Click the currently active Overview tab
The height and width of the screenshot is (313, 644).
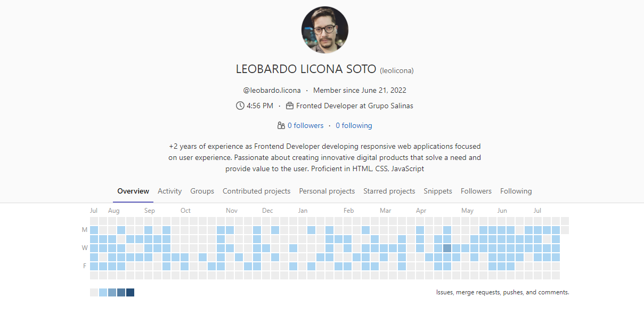click(133, 191)
